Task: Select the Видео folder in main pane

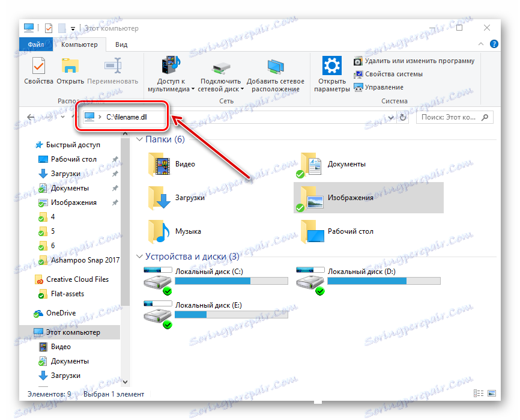Action: (172, 164)
